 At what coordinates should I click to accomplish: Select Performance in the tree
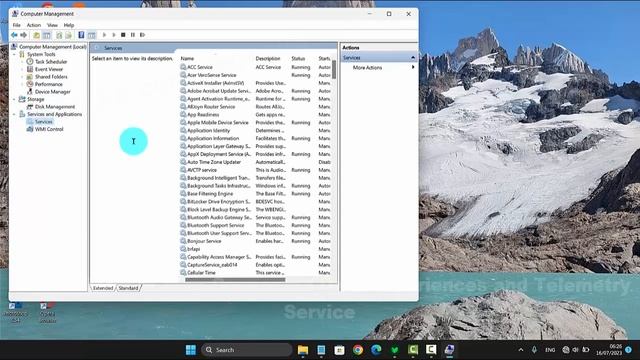[x=49, y=84]
